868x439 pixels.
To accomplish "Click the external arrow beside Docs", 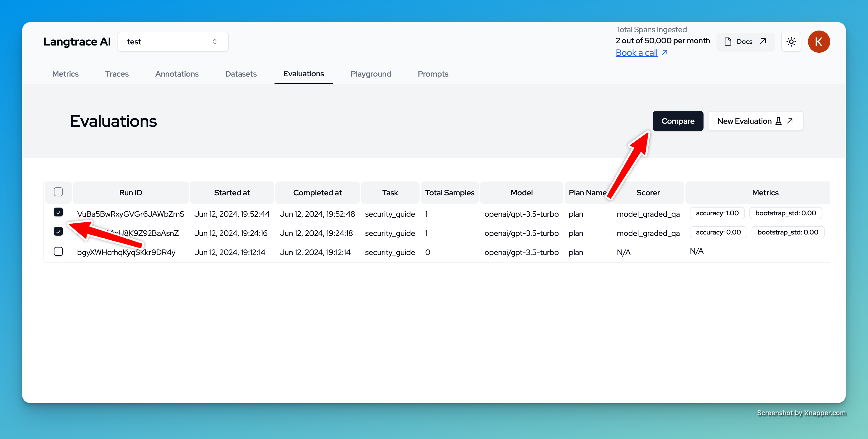I will click(x=763, y=41).
